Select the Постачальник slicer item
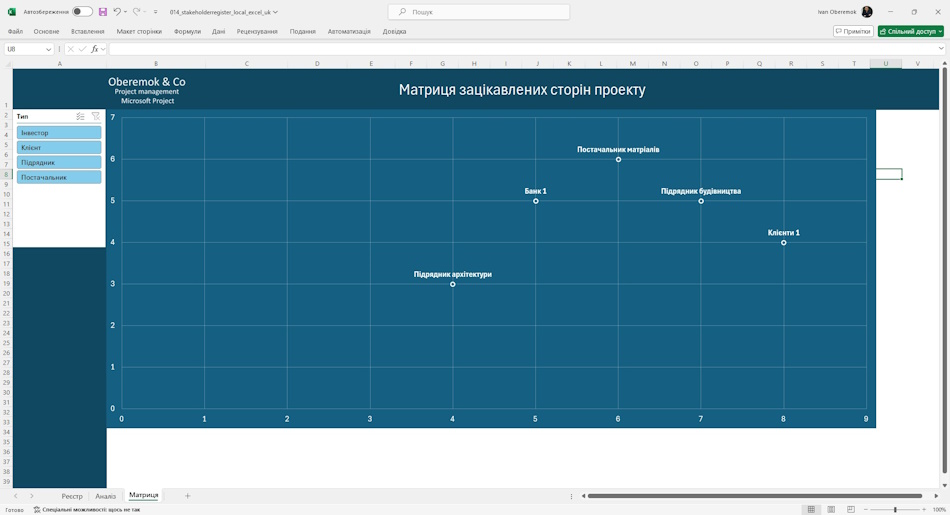Viewport: 950px width, 515px height. click(59, 177)
